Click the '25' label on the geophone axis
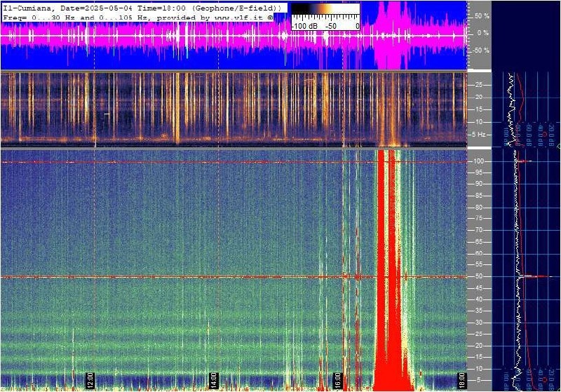This screenshot has height=392, width=561. point(478,85)
